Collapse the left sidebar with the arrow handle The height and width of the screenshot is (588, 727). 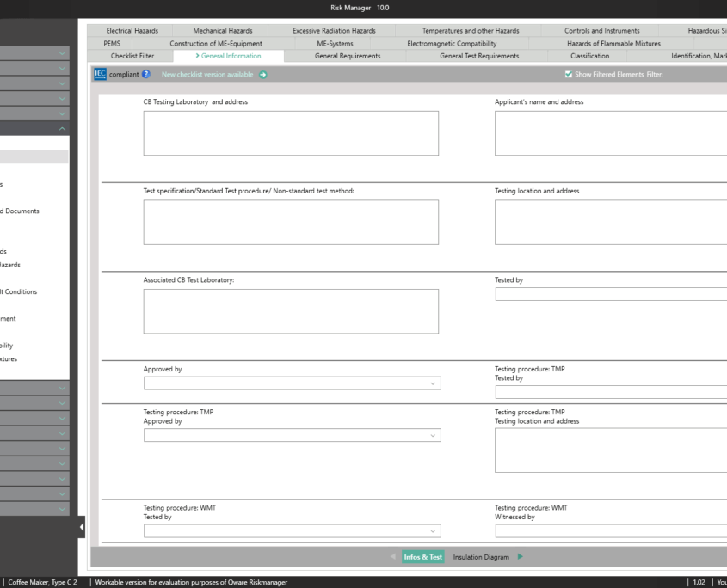83,527
